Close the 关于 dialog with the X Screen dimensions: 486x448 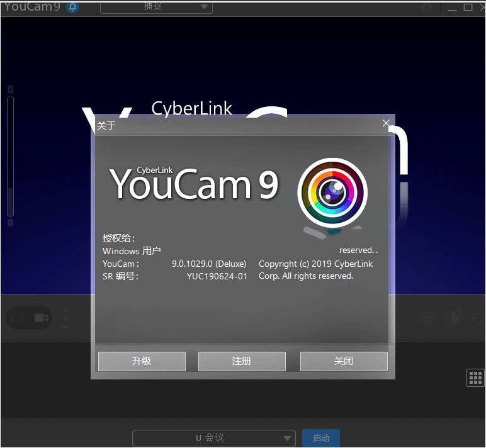[386, 123]
